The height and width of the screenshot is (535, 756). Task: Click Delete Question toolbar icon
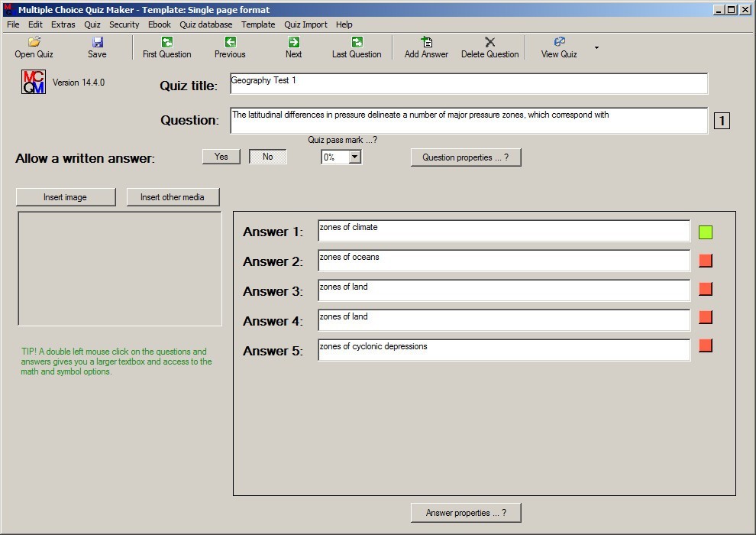click(489, 42)
